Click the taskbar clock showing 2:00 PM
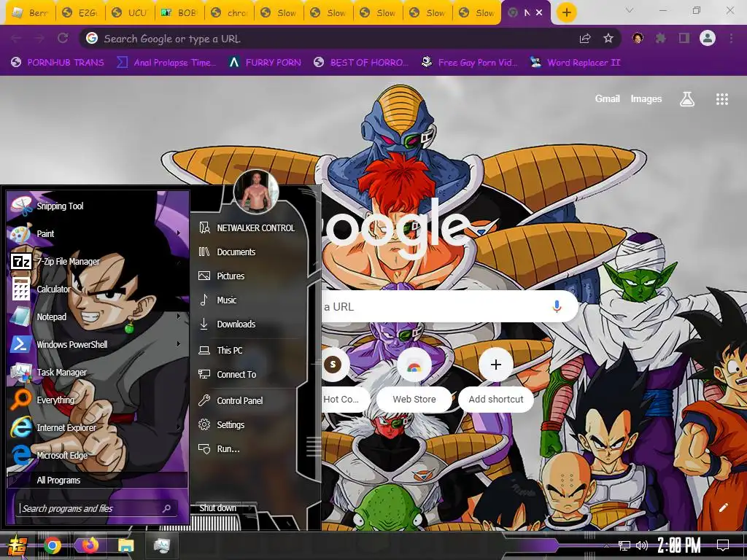Image resolution: width=747 pixels, height=560 pixels. point(679,545)
